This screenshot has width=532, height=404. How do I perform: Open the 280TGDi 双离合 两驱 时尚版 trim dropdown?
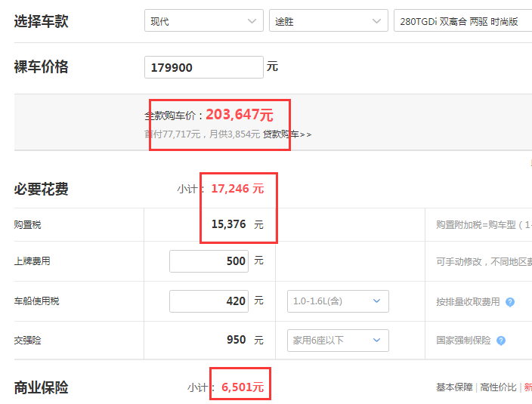point(462,21)
